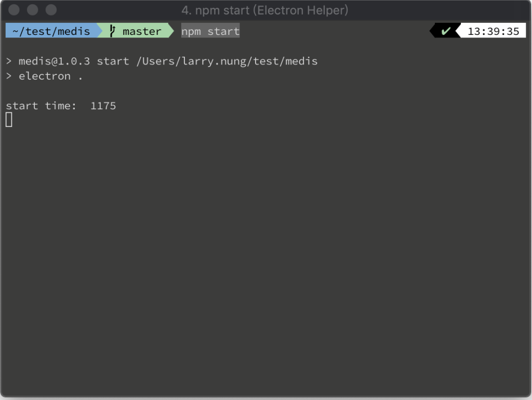Image resolution: width=532 pixels, height=400 pixels.
Task: Click the window zoom button
Action: coord(51,10)
